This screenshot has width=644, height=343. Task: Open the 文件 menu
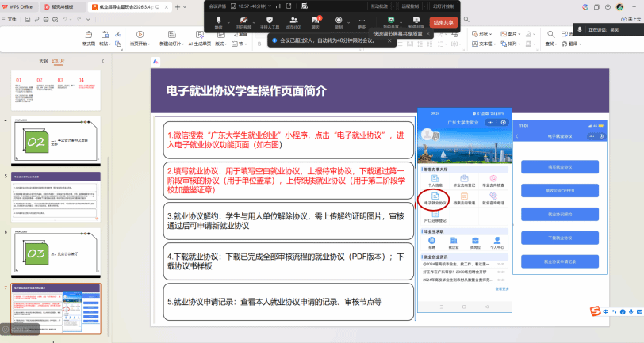12,18
